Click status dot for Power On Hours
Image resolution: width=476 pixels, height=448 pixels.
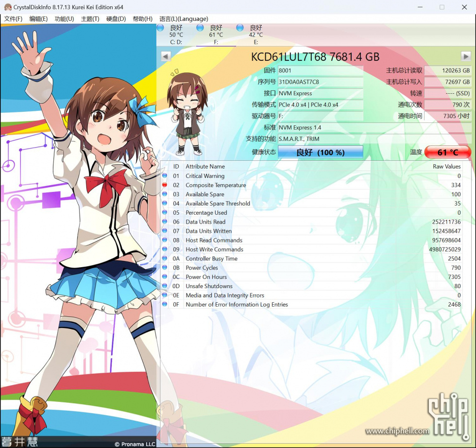click(165, 276)
